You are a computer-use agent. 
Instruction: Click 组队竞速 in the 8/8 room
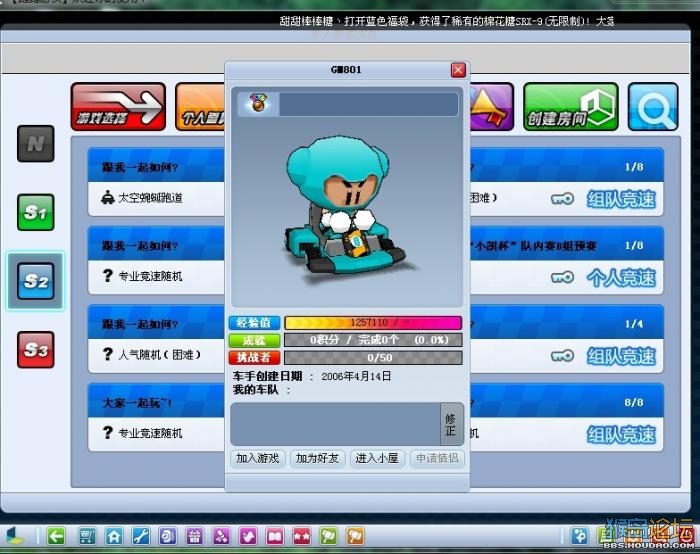621,434
